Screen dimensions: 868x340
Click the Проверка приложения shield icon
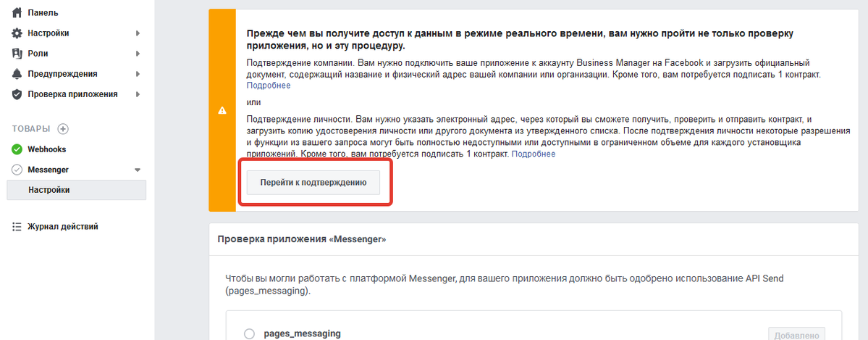click(x=17, y=94)
